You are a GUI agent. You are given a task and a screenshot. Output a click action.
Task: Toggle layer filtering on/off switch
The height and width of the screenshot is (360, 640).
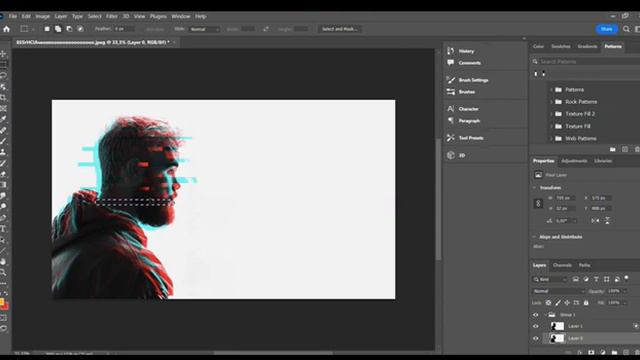click(627, 278)
